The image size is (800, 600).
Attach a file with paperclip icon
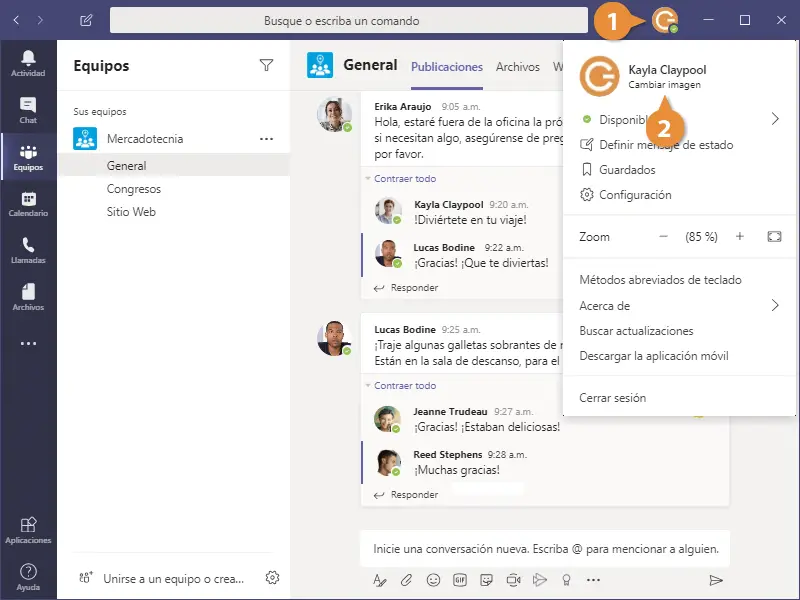click(x=406, y=580)
